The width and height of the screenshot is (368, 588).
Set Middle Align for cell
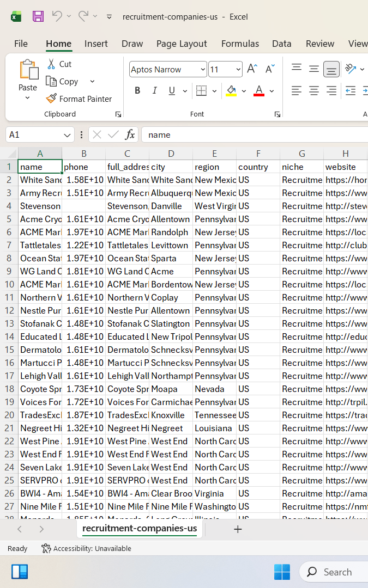click(x=314, y=68)
